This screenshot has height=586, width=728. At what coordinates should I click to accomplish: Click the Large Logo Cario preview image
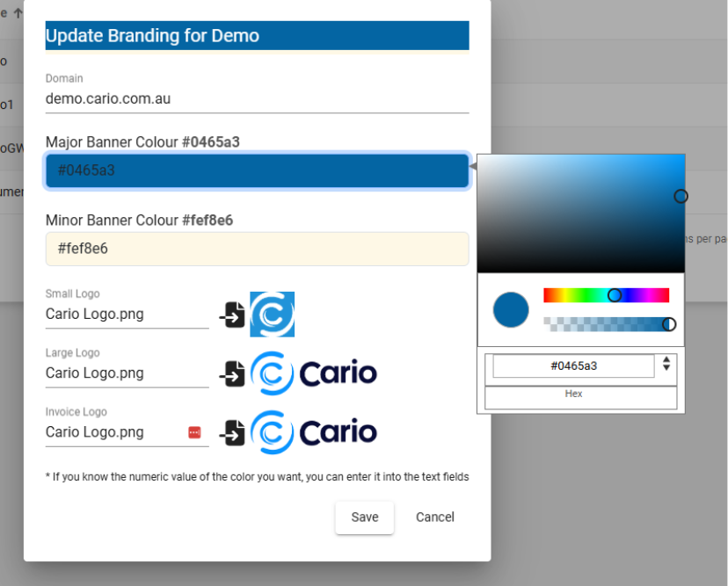tap(314, 373)
